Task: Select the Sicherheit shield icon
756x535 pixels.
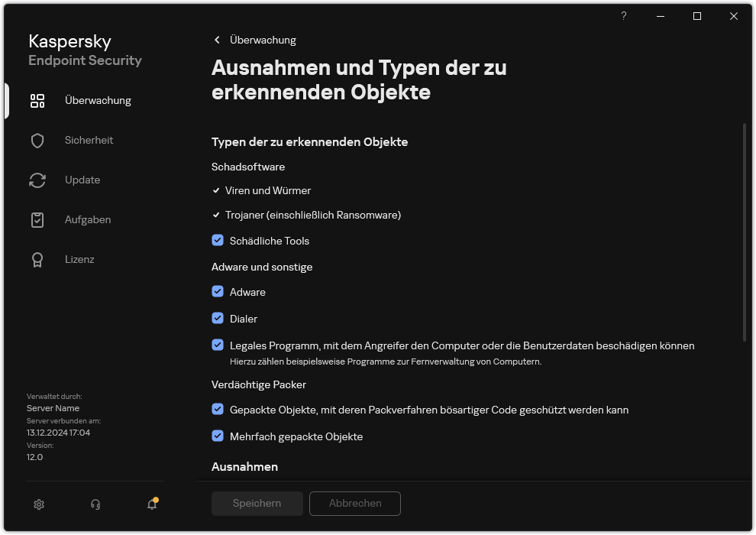Action: tap(37, 140)
